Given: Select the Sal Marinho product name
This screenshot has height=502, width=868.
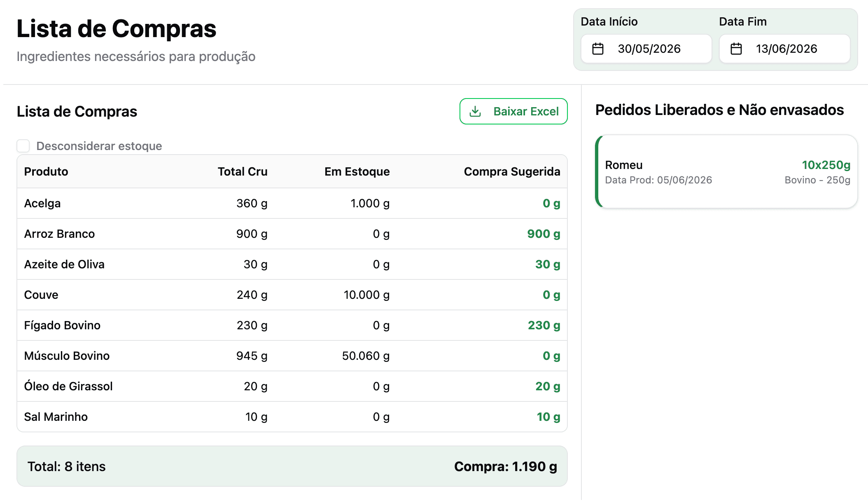Looking at the screenshot, I should coord(56,417).
